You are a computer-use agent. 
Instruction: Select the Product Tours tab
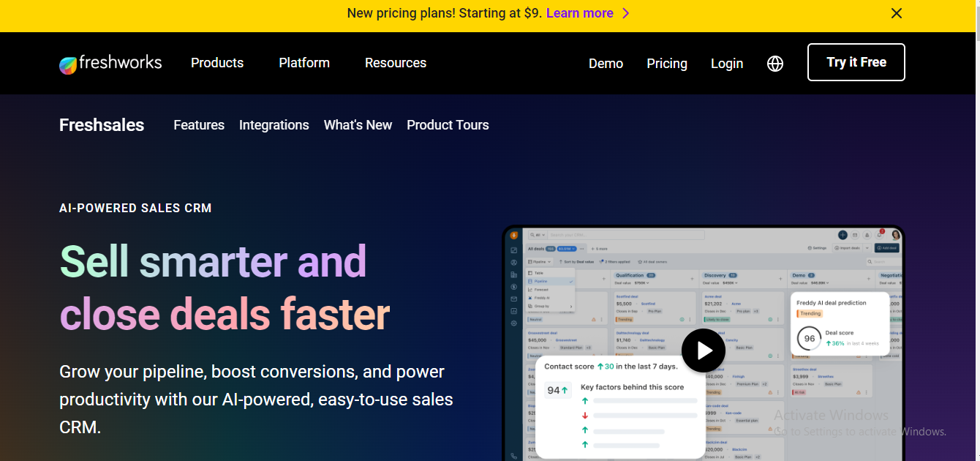(448, 125)
